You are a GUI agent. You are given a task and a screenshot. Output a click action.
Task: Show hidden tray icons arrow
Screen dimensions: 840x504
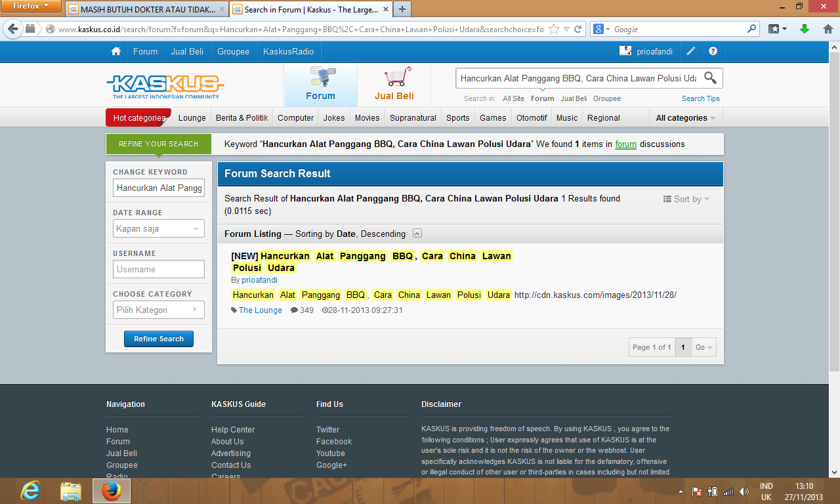coord(681,492)
